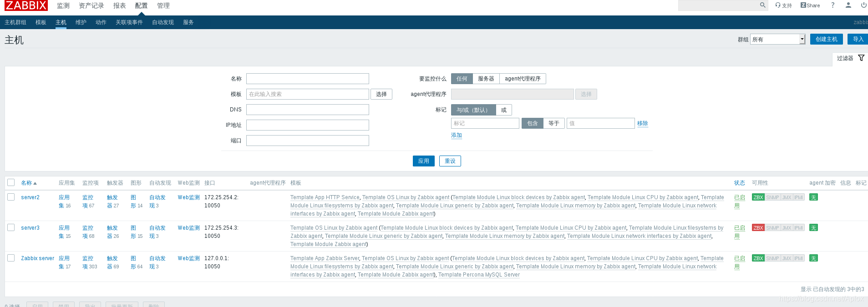Focus the 标记 tag name field
Image resolution: width=868 pixels, height=307 pixels.
pos(485,123)
